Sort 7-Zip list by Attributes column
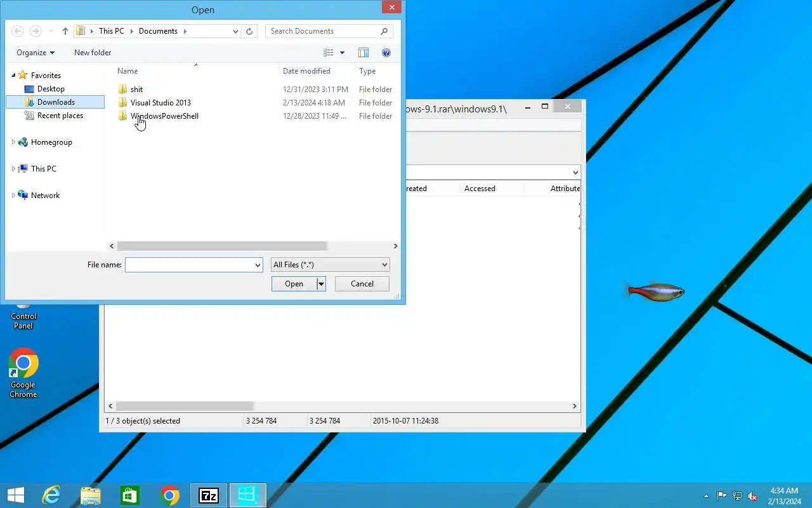 pyautogui.click(x=565, y=189)
